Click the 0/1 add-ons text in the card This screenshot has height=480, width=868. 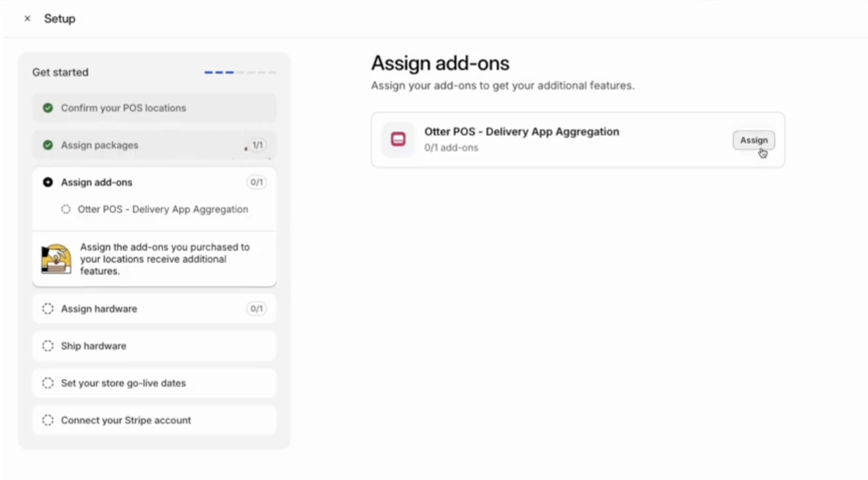click(451, 148)
